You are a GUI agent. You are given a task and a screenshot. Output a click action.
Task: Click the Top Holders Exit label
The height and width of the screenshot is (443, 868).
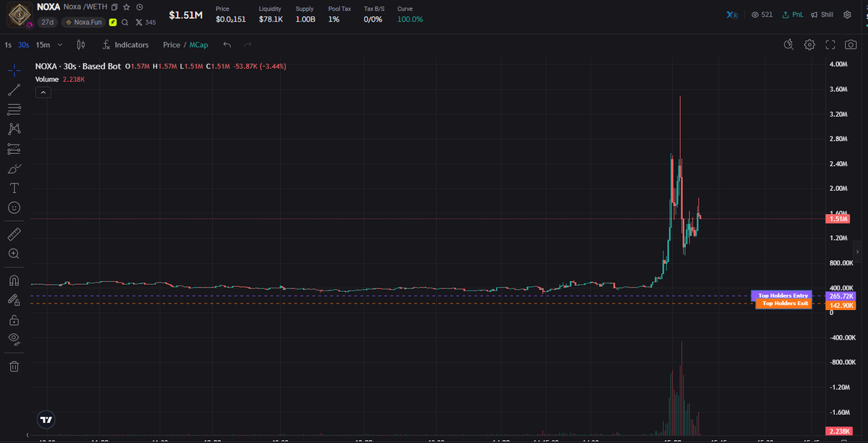coord(784,304)
